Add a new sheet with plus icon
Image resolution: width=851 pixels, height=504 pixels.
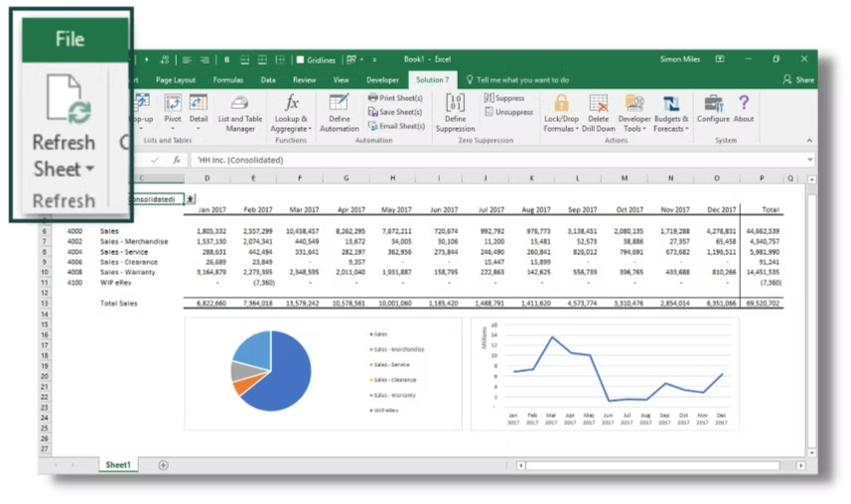pos(164,465)
